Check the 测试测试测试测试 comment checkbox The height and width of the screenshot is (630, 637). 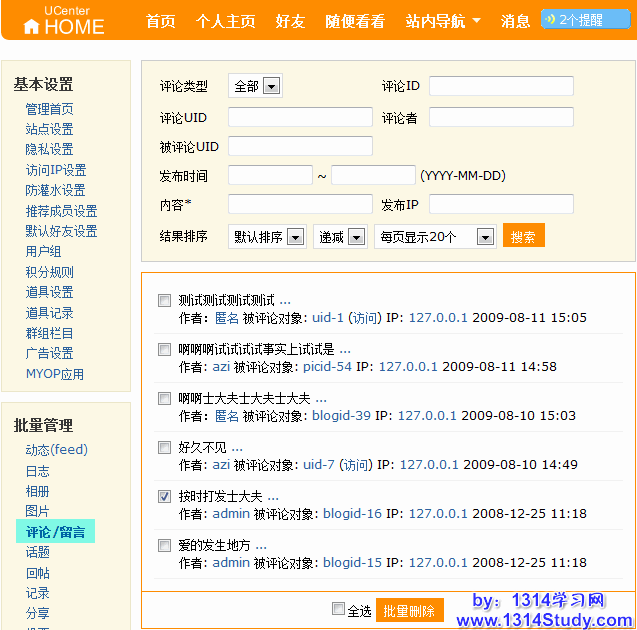point(165,300)
